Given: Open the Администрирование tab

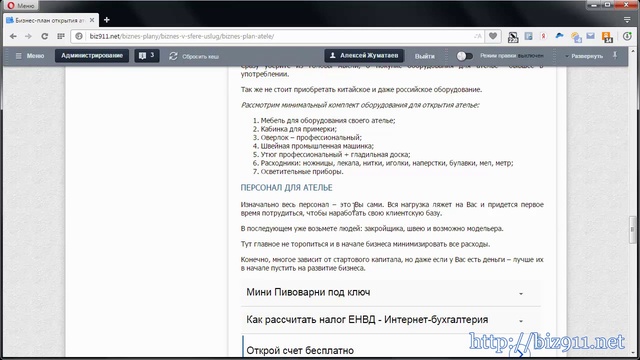Looking at the screenshot, I should [92, 56].
